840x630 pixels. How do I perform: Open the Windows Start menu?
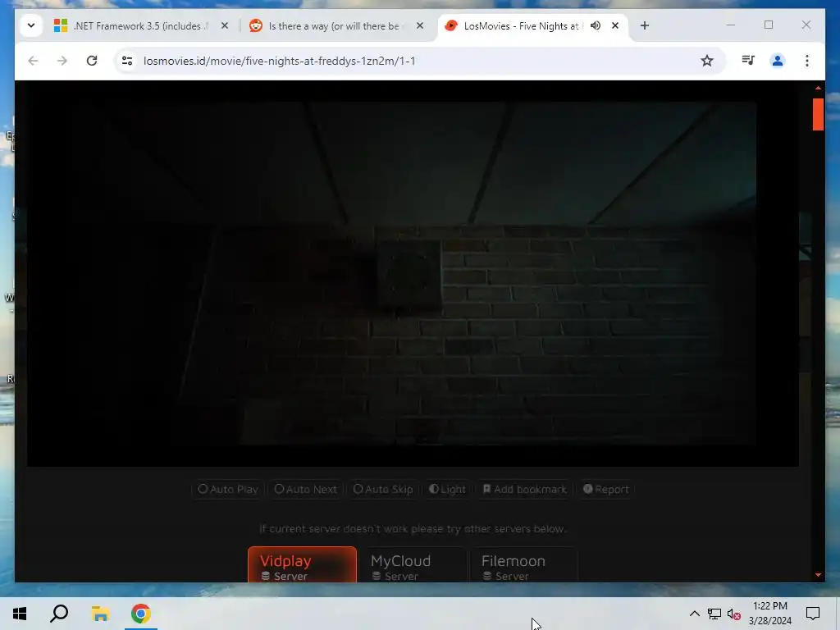pyautogui.click(x=20, y=614)
